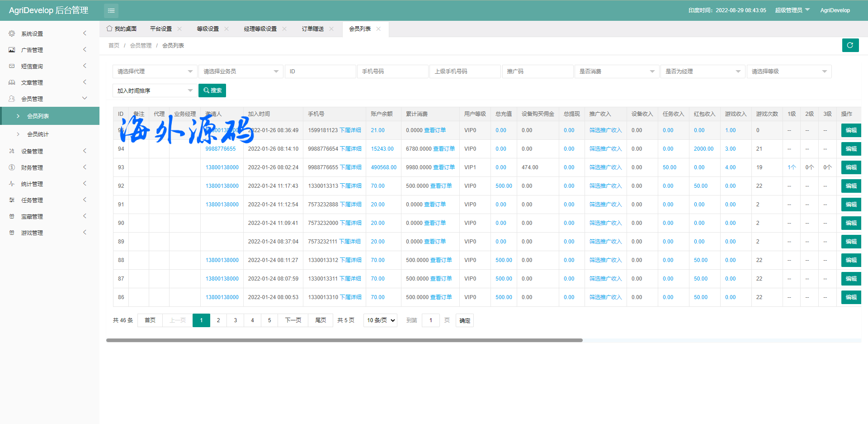Open 会员统计 in the sidebar
Viewport: 868px width, 424px height.
coord(38,134)
